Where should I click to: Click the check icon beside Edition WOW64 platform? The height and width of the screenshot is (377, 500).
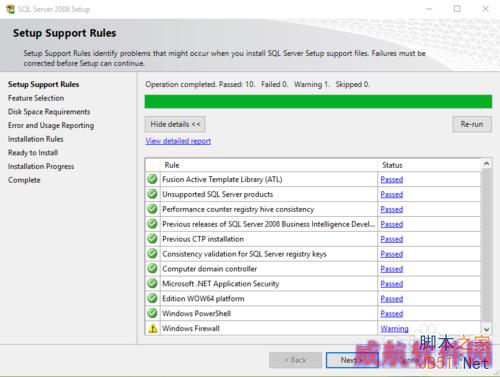[x=152, y=298]
